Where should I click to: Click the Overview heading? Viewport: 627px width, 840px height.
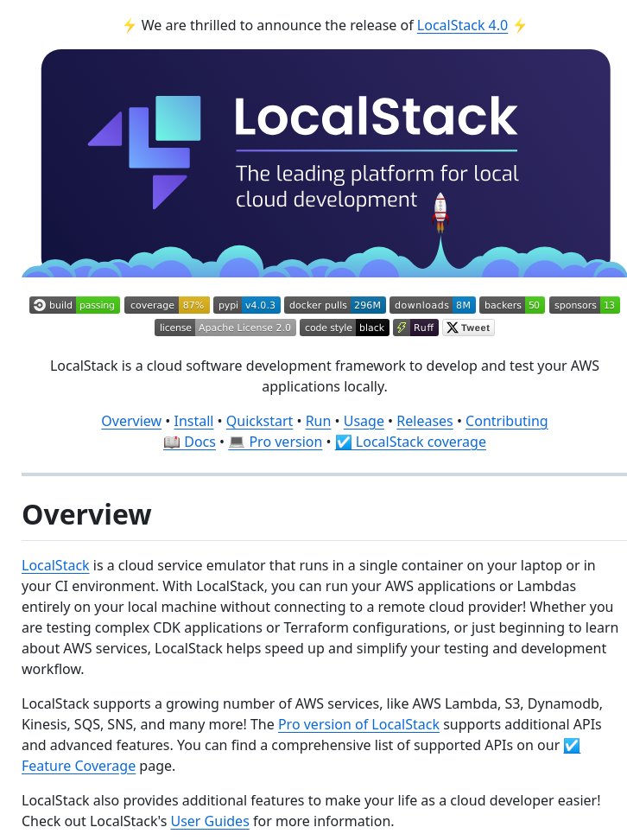coord(86,514)
